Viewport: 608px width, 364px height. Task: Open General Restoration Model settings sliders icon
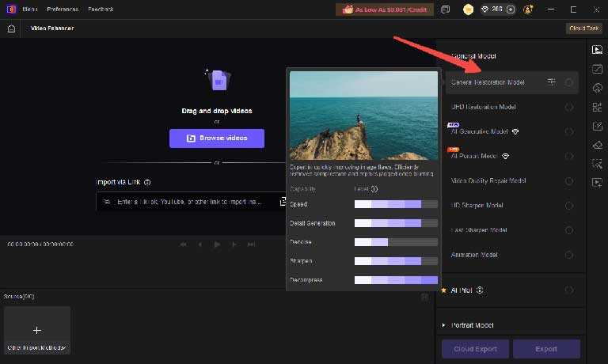[x=551, y=82]
